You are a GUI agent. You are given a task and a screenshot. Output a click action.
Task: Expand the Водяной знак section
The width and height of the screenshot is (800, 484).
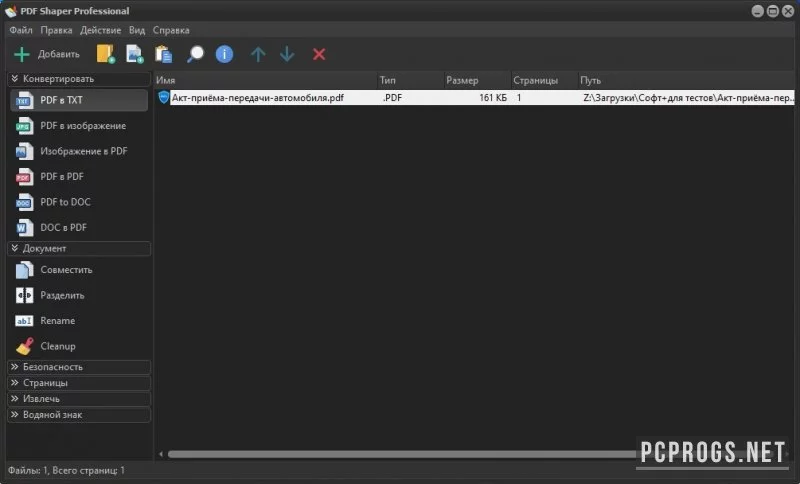click(x=79, y=415)
